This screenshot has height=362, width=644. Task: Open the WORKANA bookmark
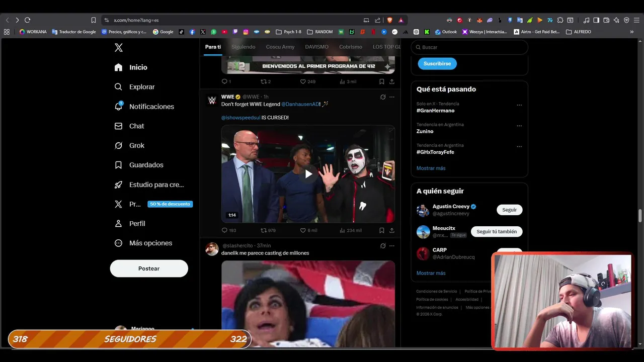click(33, 32)
